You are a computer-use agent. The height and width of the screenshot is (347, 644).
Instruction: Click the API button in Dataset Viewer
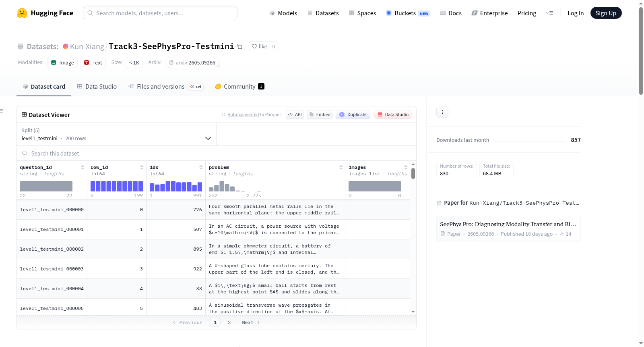coord(295,114)
